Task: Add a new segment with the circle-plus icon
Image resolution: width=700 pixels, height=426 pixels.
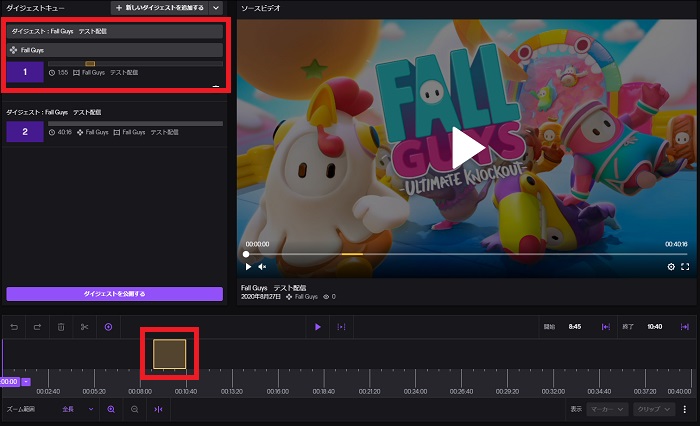Action: click(x=108, y=327)
